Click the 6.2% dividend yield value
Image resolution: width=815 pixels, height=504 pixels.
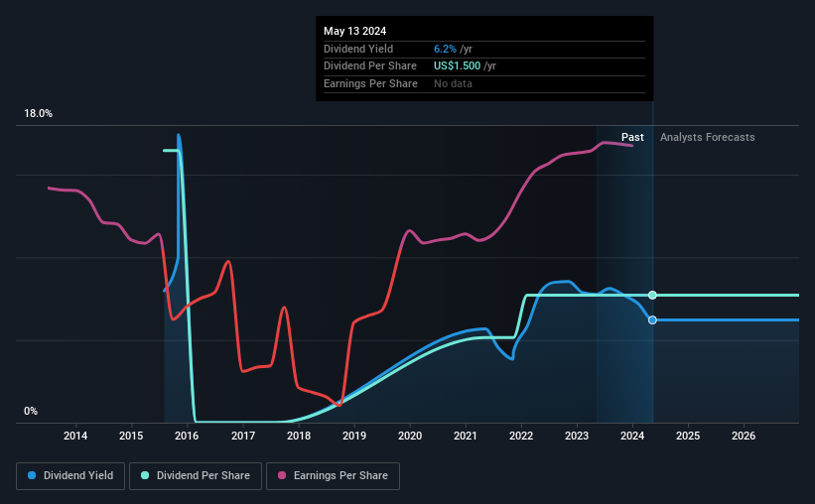[x=445, y=49]
